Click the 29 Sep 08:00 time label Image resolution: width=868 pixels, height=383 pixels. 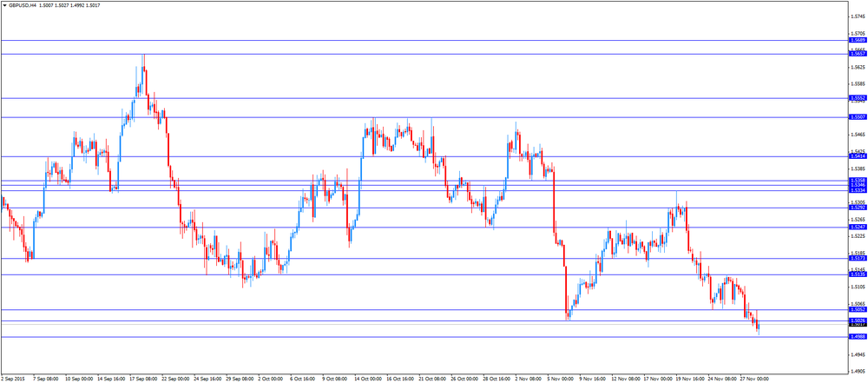click(238, 380)
